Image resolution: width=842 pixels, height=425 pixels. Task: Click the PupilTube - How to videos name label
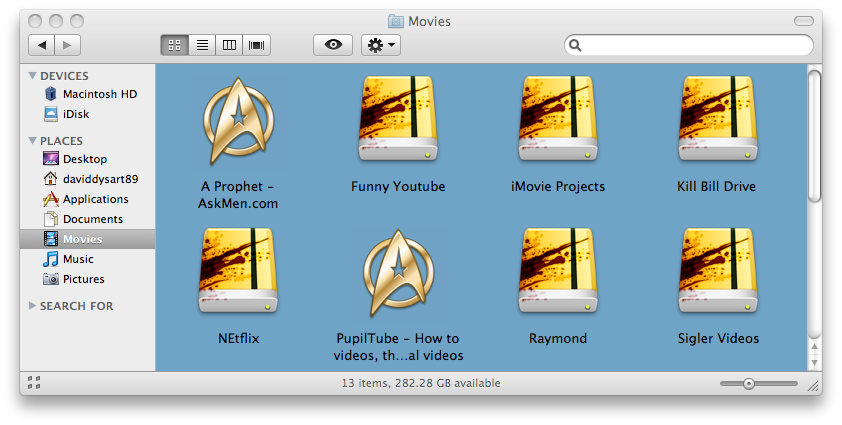click(x=398, y=347)
